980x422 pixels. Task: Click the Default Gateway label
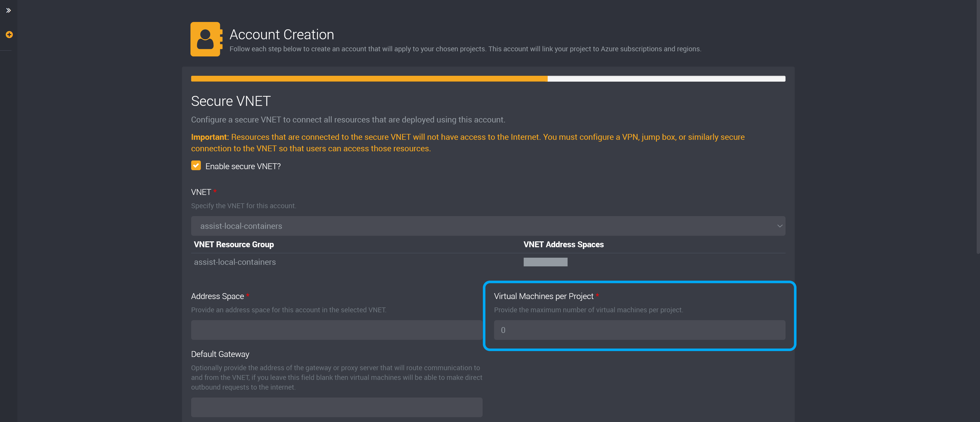pyautogui.click(x=220, y=354)
